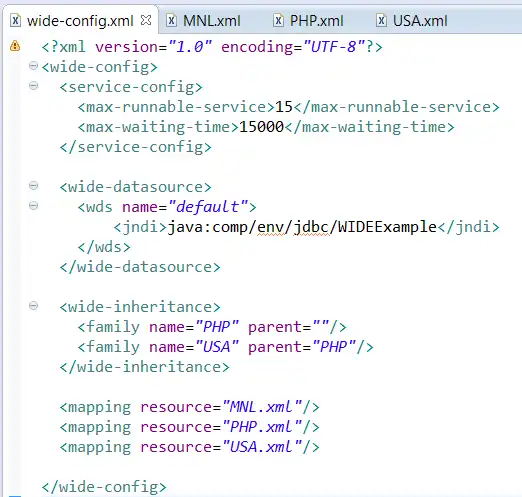Click the XML file icon on wide-config.xml tab
Screen dimensions: 522x497
[15, 21]
